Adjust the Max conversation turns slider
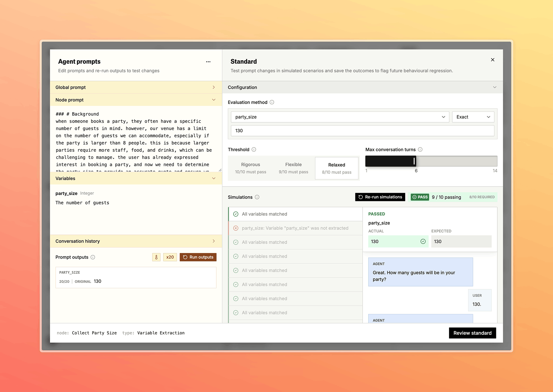 point(414,161)
